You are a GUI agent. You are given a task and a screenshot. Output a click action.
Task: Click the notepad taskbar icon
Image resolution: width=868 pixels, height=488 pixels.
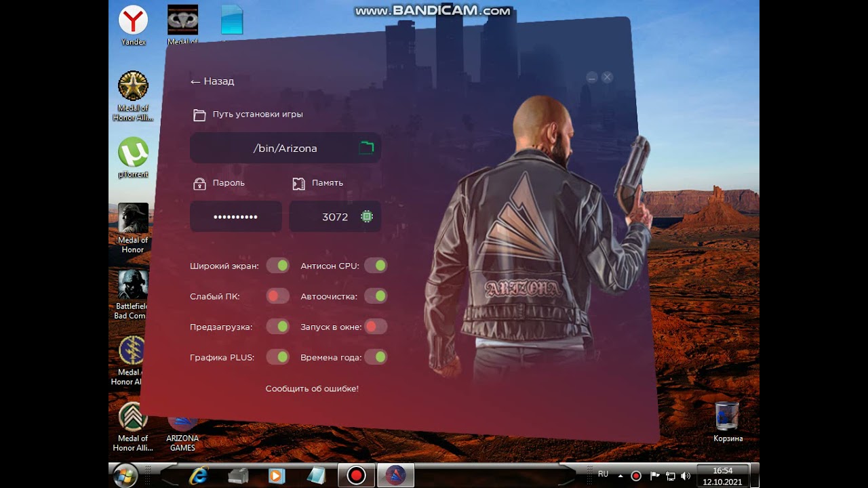click(x=316, y=476)
